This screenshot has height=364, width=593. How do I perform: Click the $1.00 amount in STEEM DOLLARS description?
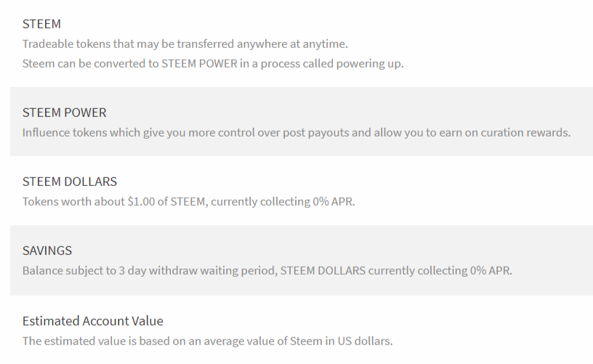pos(140,201)
